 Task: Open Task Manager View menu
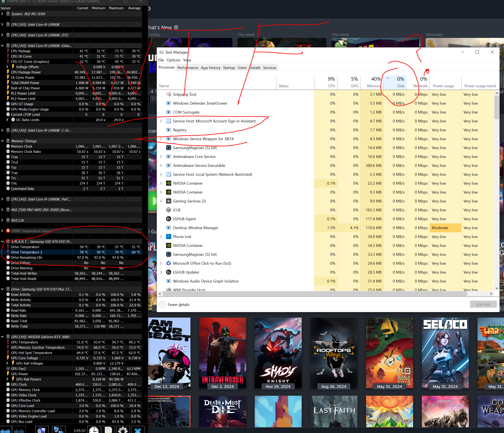click(187, 60)
